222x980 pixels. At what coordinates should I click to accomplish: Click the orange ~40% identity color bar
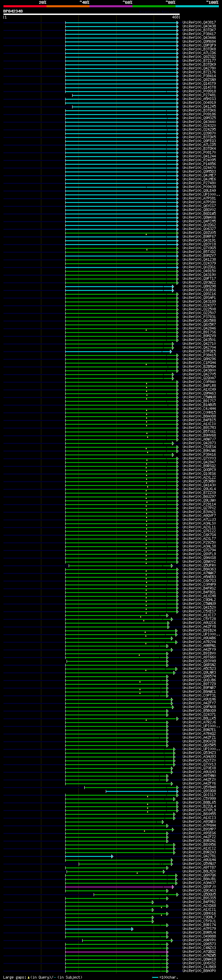click(68, 6)
